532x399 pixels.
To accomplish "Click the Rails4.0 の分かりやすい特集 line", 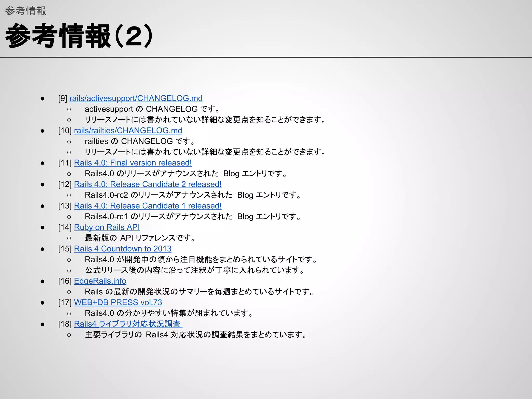I will pos(169,314).
